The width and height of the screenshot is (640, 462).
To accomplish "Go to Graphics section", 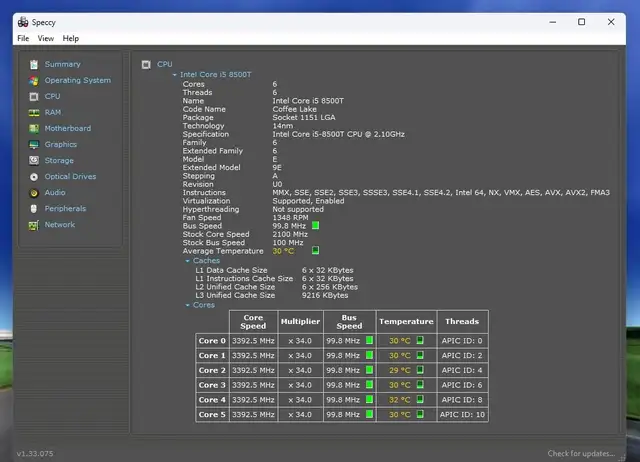I will tap(61, 144).
